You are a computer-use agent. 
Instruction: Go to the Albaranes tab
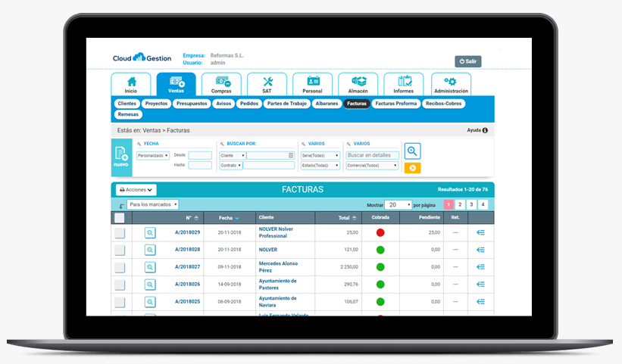pyautogui.click(x=327, y=104)
